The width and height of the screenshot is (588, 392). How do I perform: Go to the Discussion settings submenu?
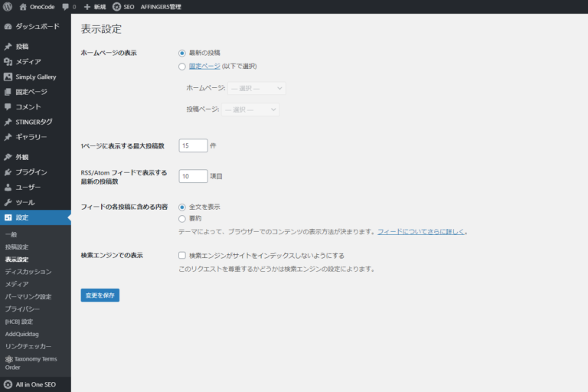(x=28, y=272)
